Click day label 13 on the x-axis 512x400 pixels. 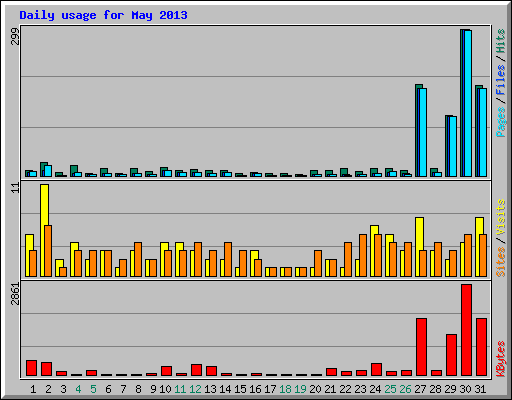pos(210,389)
